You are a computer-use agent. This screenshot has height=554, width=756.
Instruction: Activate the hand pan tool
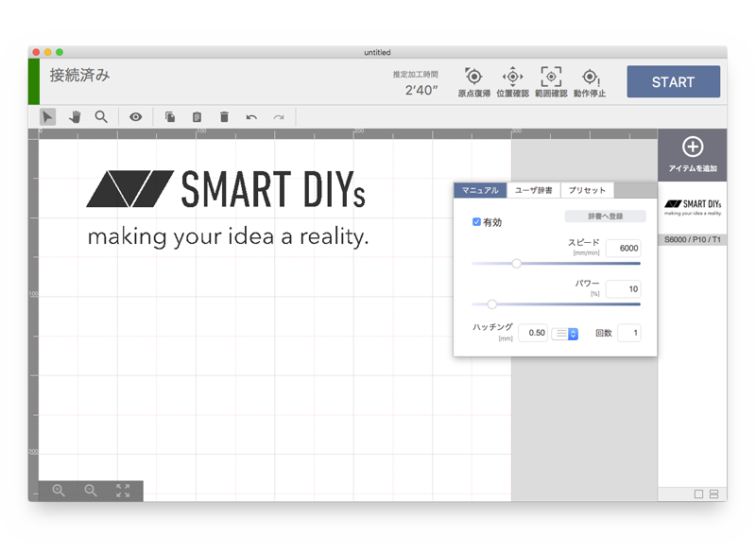tap(76, 116)
